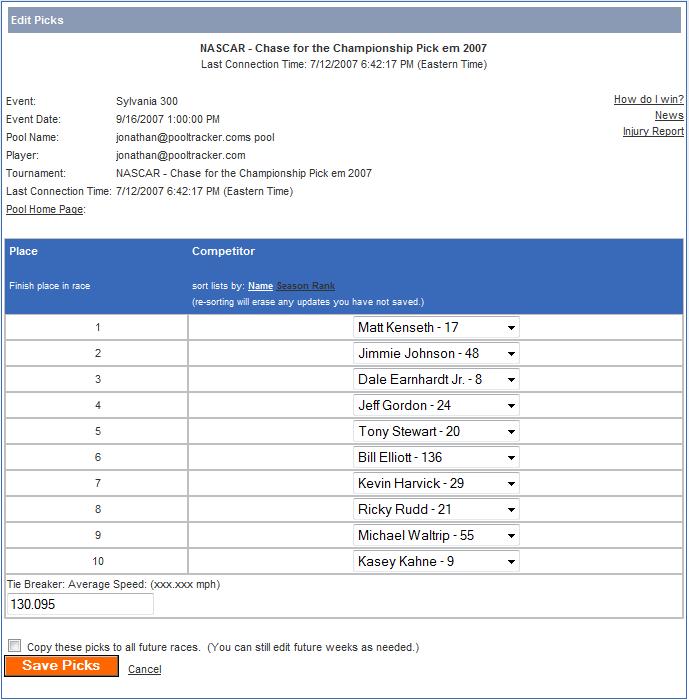Sort competitor lists by Name
This screenshot has width=689, height=700.
(260, 286)
